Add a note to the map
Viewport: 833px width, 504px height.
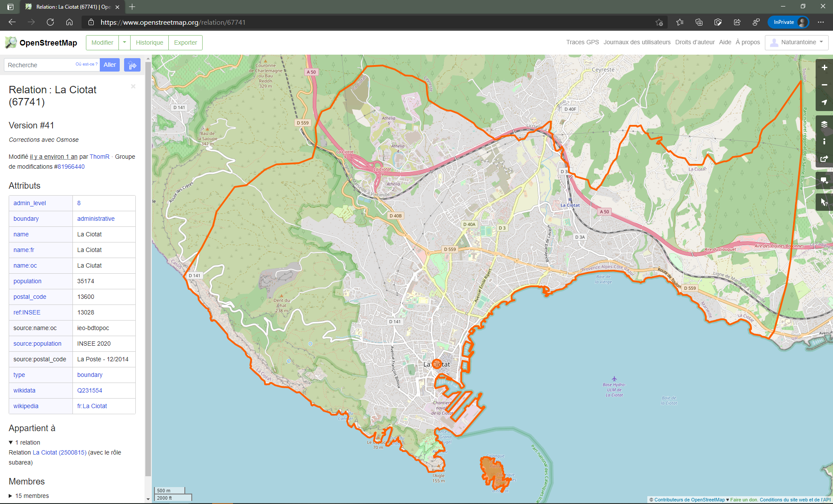pyautogui.click(x=824, y=180)
